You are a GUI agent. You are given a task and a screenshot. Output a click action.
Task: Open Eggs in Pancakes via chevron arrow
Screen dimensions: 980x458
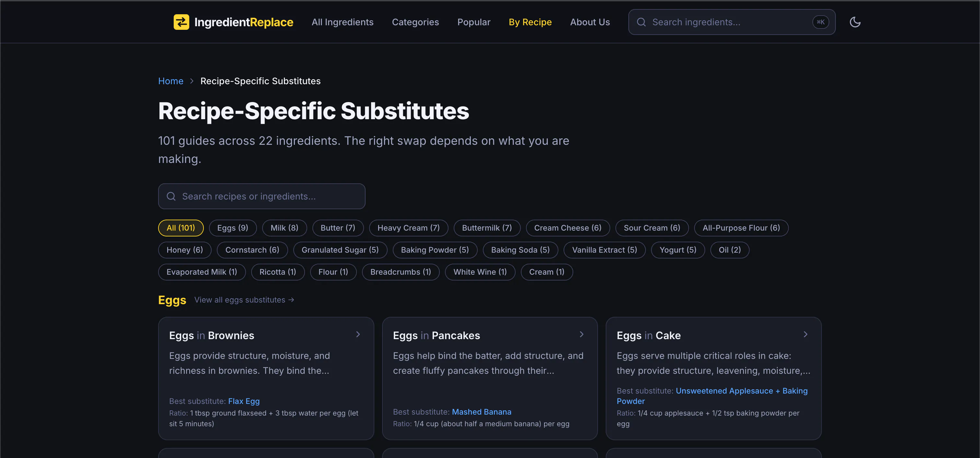click(581, 335)
